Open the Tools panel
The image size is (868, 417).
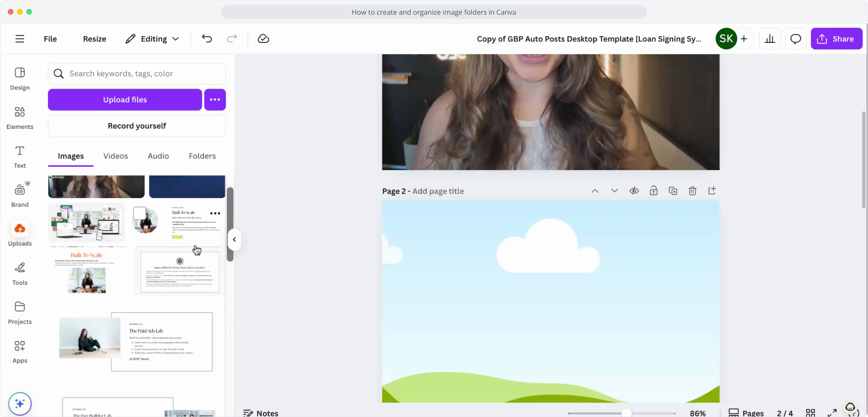[x=20, y=273]
